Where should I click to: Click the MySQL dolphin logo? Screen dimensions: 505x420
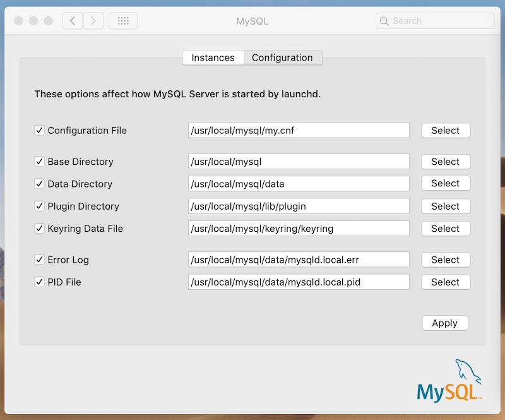pos(449,380)
